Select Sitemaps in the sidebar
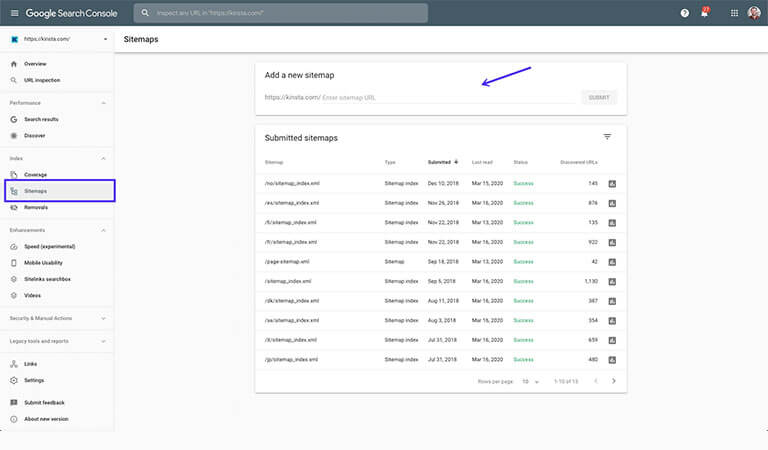 coord(60,191)
